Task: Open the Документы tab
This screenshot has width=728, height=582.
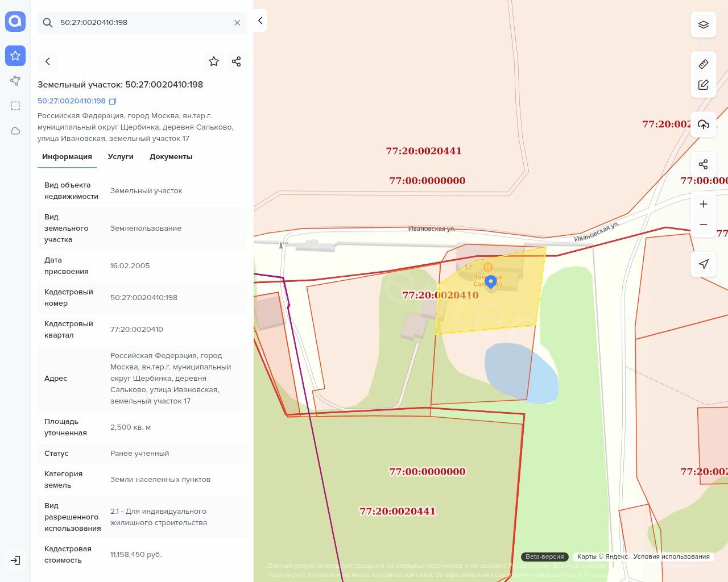Action: [x=171, y=157]
